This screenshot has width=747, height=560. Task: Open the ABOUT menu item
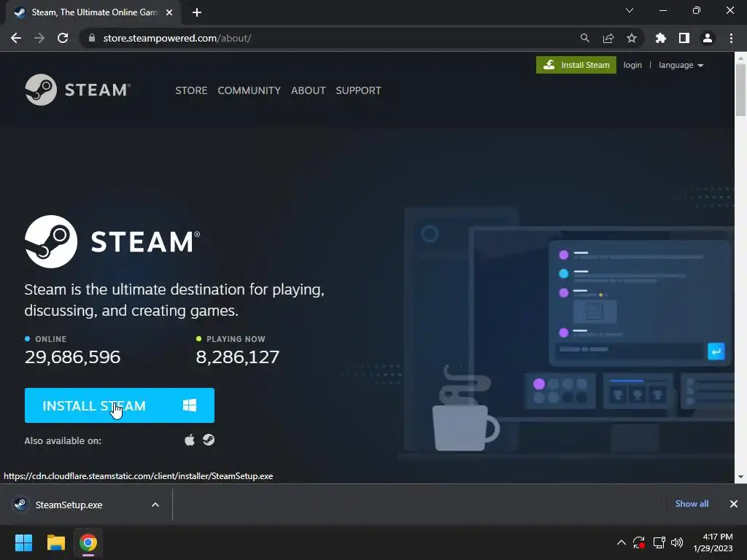[309, 90]
